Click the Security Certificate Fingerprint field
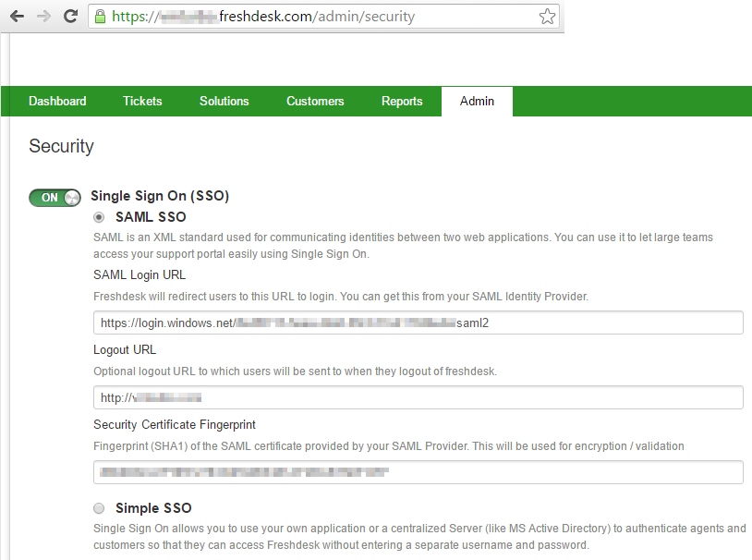The width and height of the screenshot is (752, 560). coord(418,472)
